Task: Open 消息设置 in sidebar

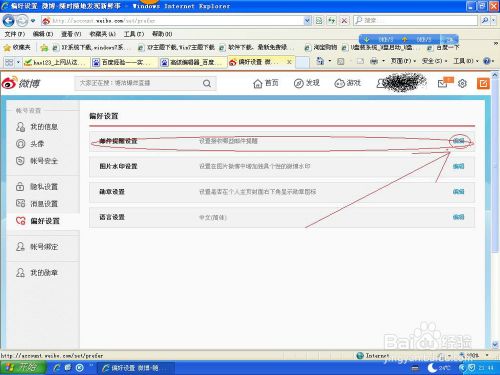Action: tap(37, 204)
